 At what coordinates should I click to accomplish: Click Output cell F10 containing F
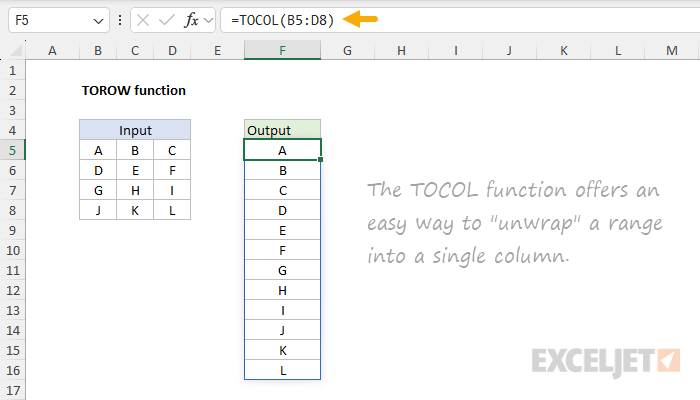282,250
